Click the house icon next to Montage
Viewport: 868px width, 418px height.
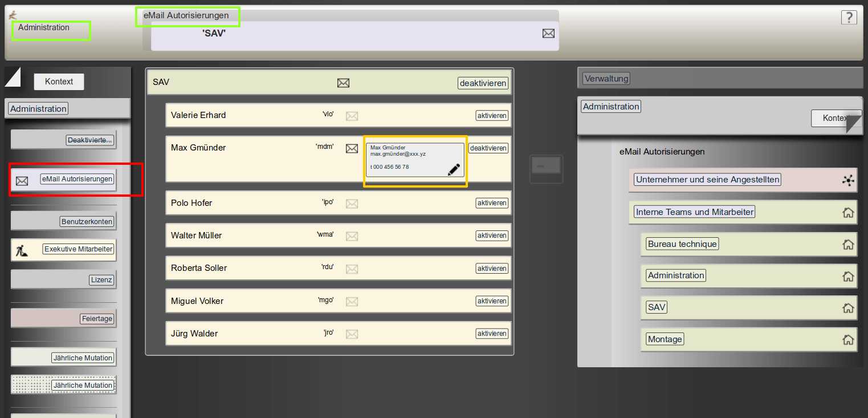point(848,340)
